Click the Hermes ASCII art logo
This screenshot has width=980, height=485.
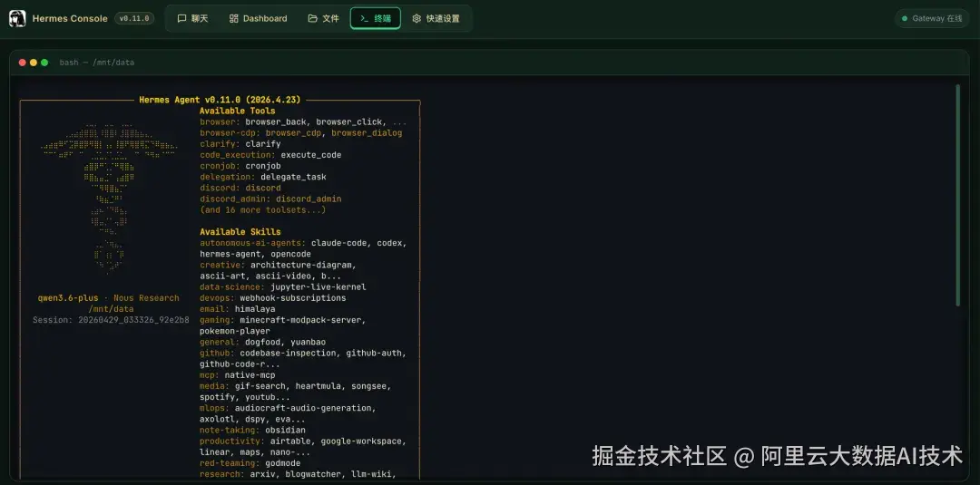point(110,198)
